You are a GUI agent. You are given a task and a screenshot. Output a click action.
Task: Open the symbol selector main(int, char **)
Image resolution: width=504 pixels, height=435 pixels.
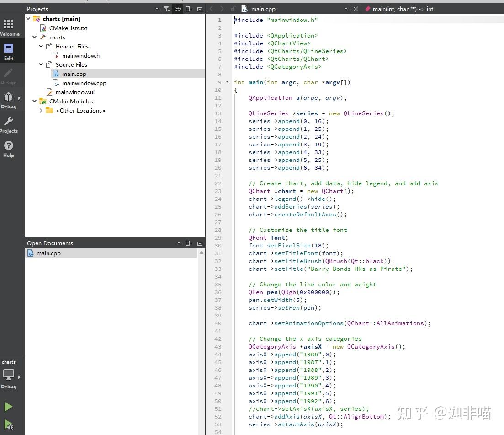(403, 9)
